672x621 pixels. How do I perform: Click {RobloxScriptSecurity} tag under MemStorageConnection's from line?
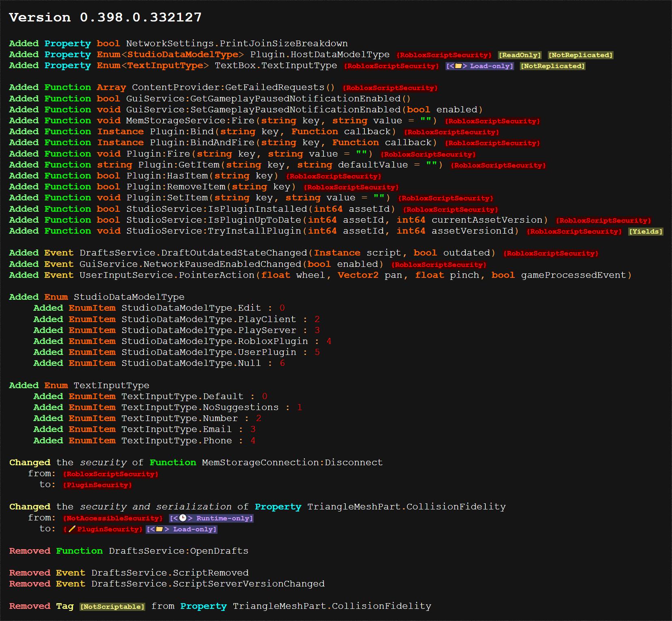pyautogui.click(x=110, y=474)
